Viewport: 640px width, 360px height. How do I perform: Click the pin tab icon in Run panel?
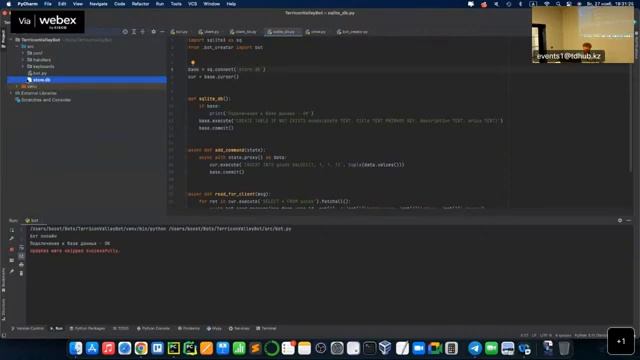click(12, 271)
